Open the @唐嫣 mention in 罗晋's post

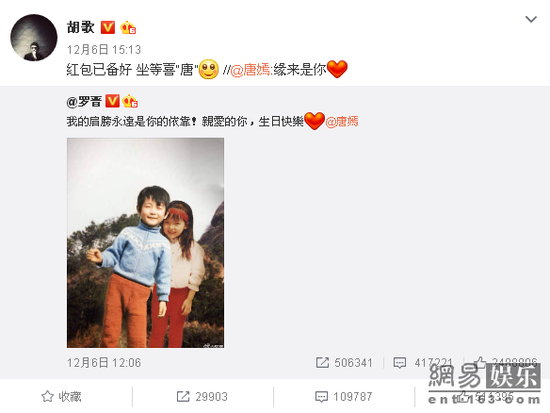pos(342,121)
